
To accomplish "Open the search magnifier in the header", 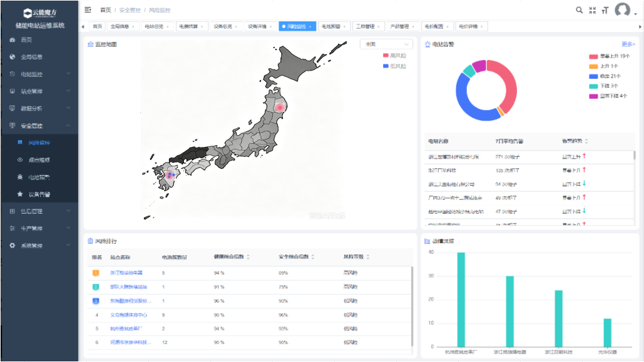I will pos(579,10).
